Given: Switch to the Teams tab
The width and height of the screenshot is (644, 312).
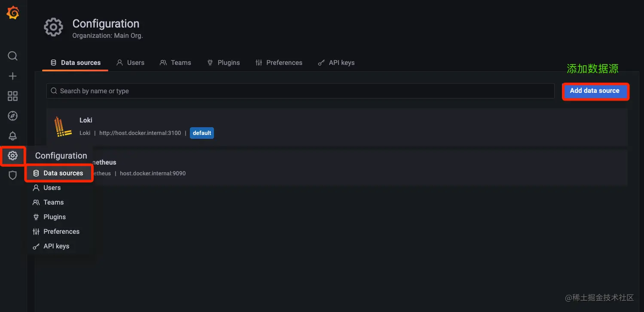Looking at the screenshot, I should click(x=175, y=63).
